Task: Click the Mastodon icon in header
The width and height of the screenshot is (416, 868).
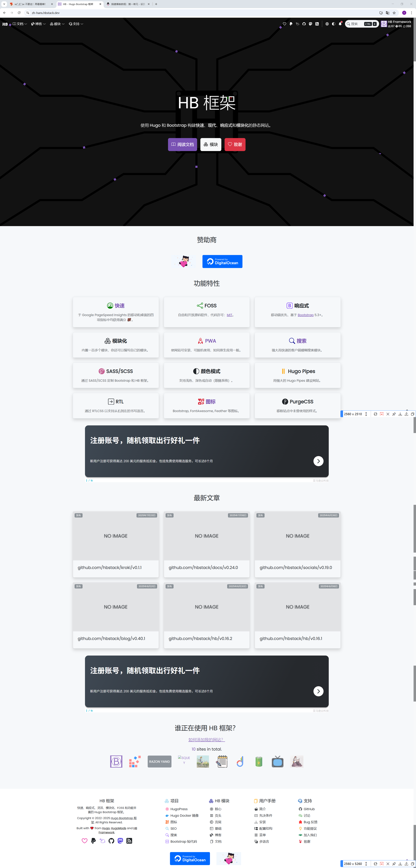Action: pos(311,24)
